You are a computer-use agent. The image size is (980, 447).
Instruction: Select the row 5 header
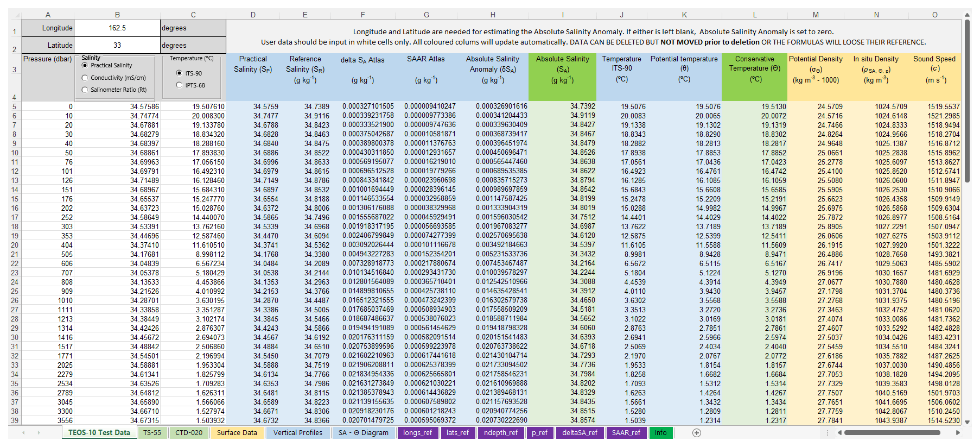(15, 107)
